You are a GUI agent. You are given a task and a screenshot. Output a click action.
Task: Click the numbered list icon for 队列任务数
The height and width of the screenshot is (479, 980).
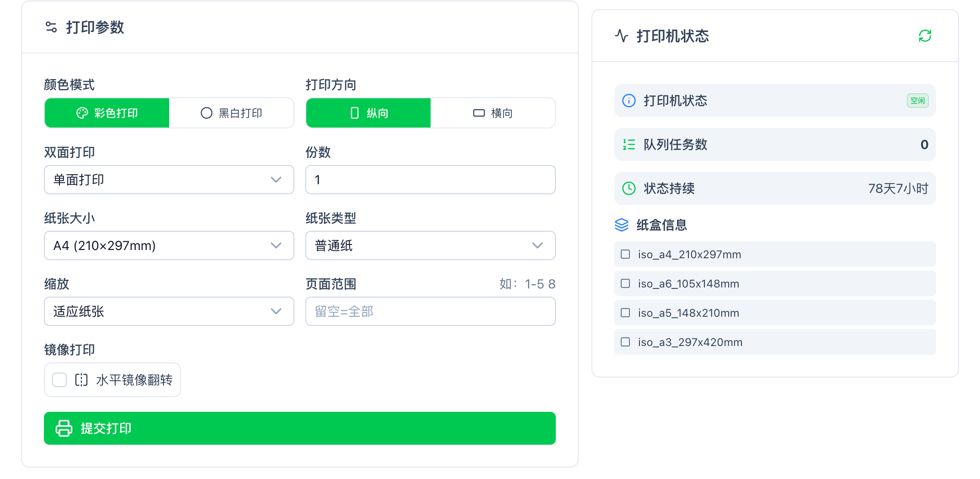(x=628, y=144)
